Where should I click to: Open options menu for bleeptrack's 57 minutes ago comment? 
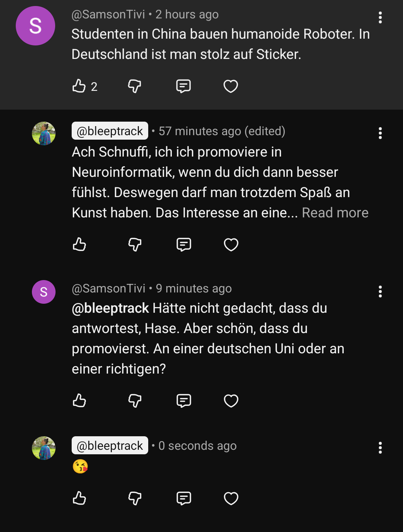click(380, 133)
